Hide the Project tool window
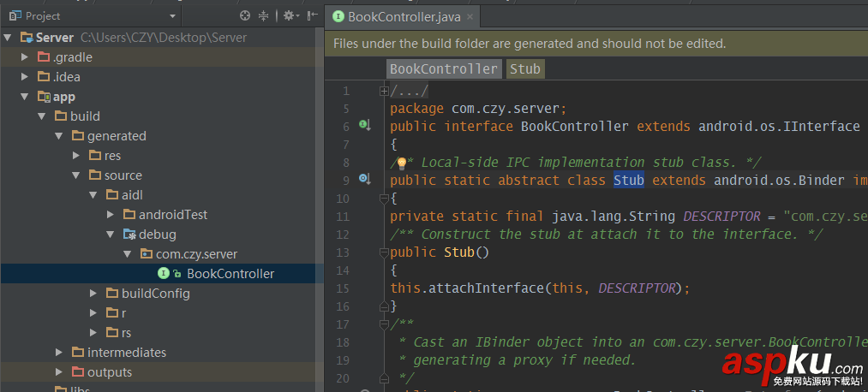Image resolution: width=868 pixels, height=392 pixels. [311, 15]
